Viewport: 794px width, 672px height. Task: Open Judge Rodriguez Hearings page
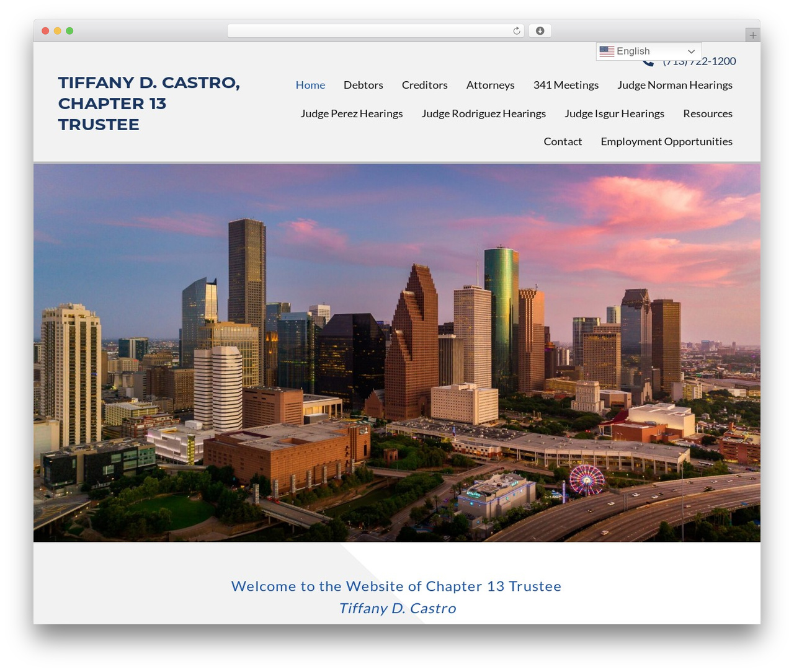(x=484, y=113)
